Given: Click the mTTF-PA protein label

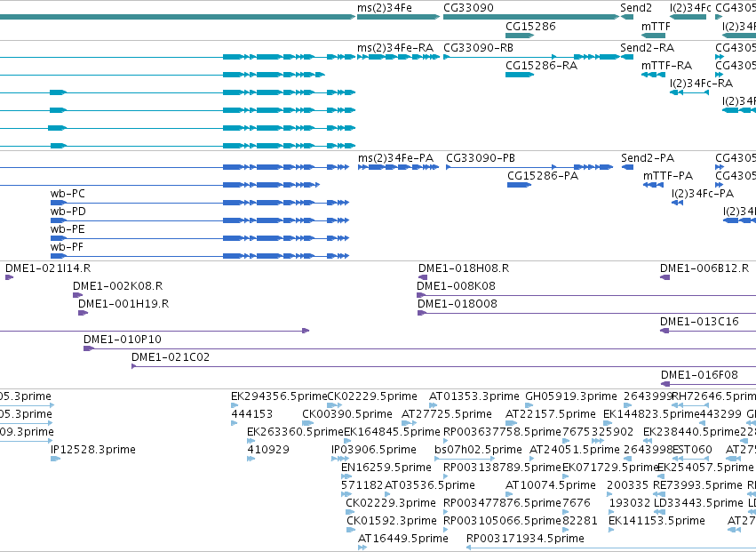Looking at the screenshot, I should tap(668, 176).
